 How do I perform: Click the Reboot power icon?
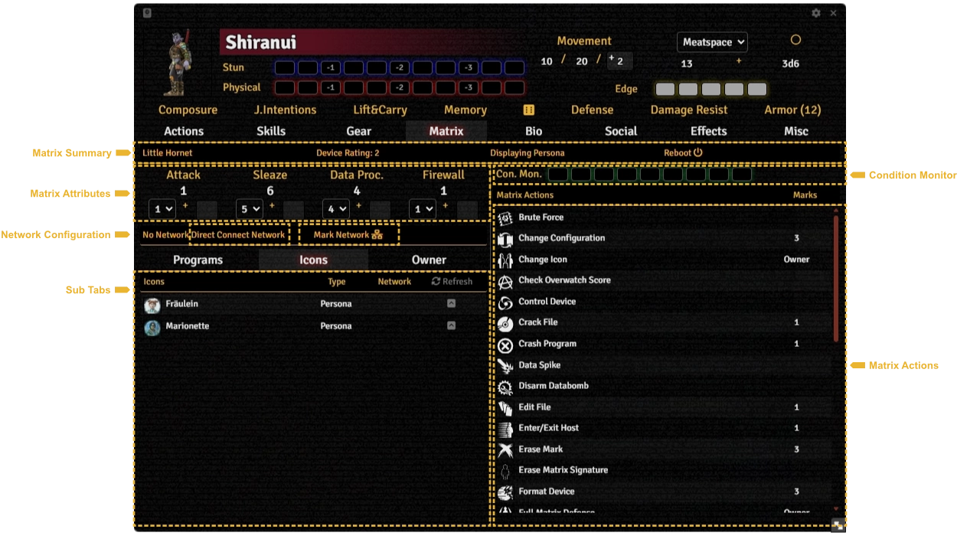click(x=697, y=152)
